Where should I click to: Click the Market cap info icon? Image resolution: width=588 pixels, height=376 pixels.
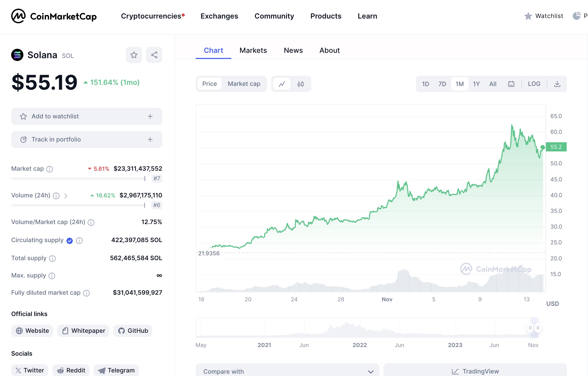point(50,169)
